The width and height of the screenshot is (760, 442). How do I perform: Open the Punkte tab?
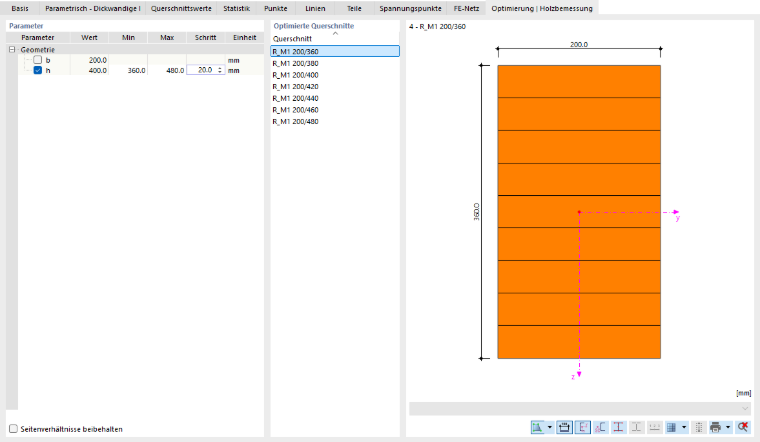pos(275,8)
